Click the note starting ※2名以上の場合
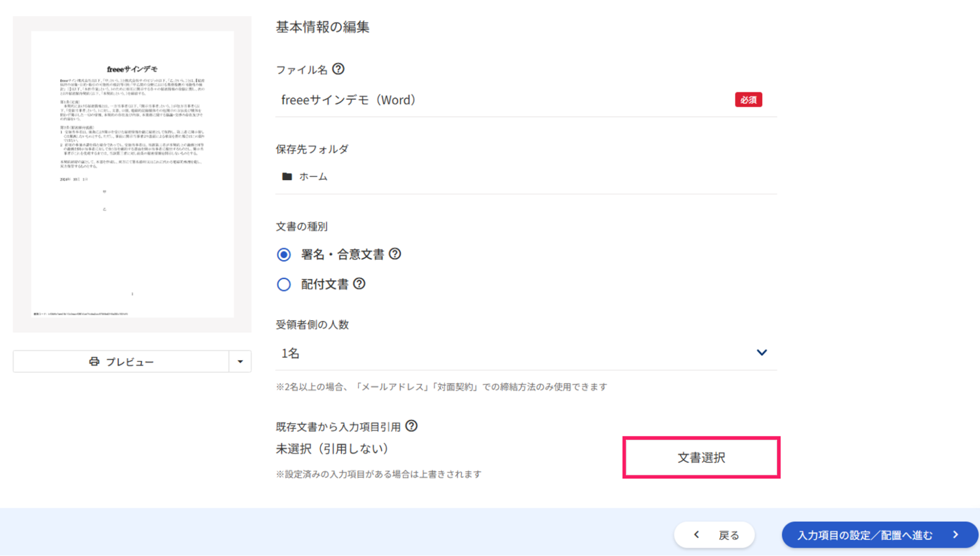 pos(441,387)
